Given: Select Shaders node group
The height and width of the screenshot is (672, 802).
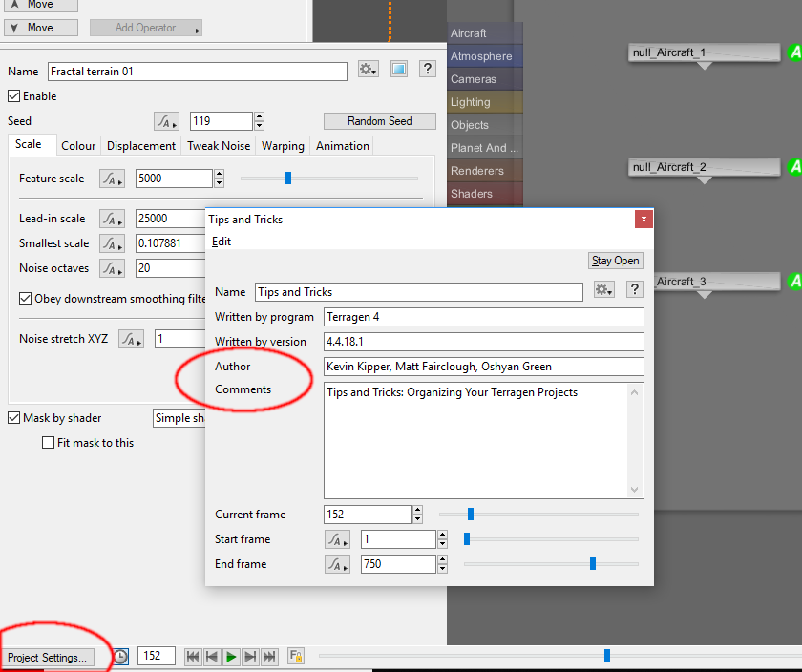Looking at the screenshot, I should [x=485, y=194].
